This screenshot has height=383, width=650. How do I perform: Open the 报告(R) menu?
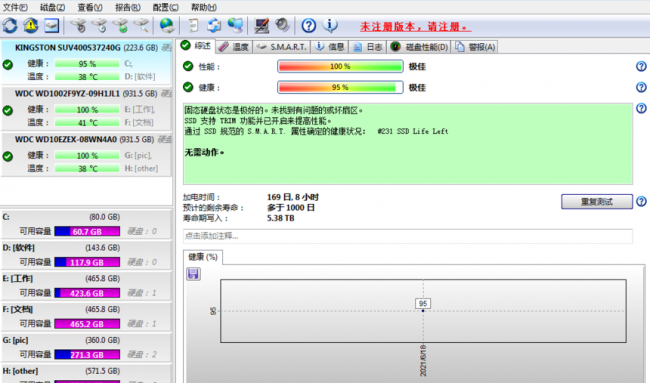click(127, 7)
